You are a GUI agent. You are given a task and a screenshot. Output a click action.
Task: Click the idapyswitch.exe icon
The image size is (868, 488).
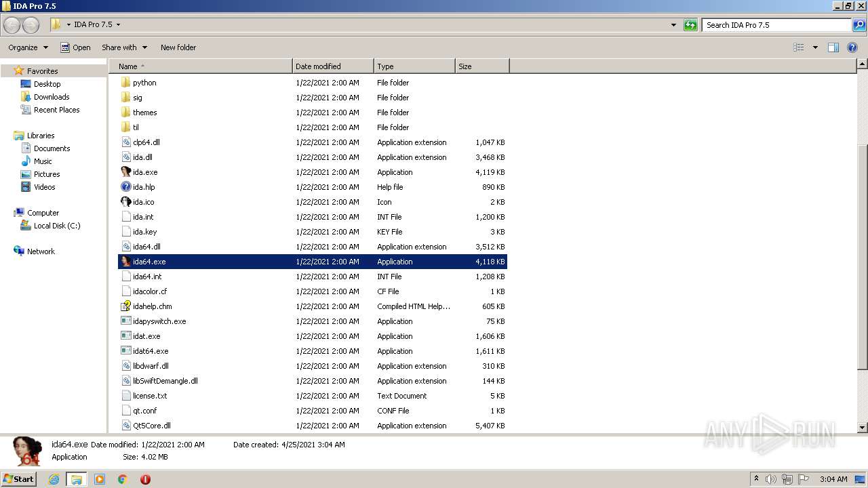click(125, 321)
